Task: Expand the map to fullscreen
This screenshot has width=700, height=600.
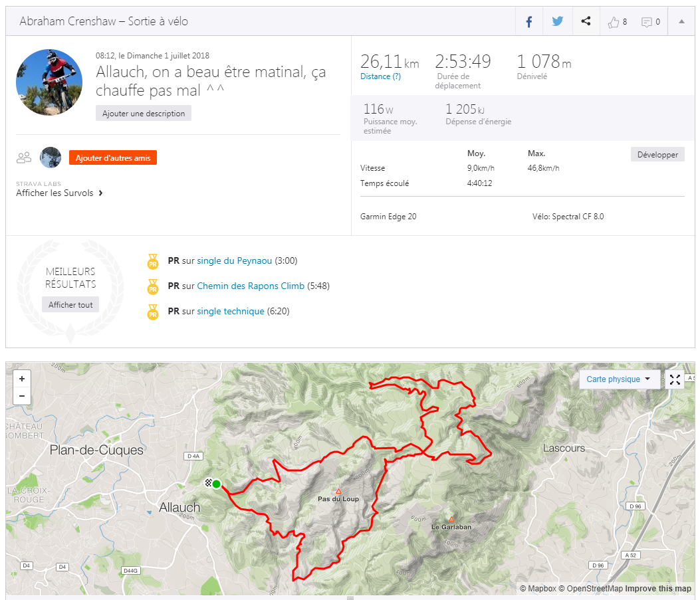Action: point(675,379)
